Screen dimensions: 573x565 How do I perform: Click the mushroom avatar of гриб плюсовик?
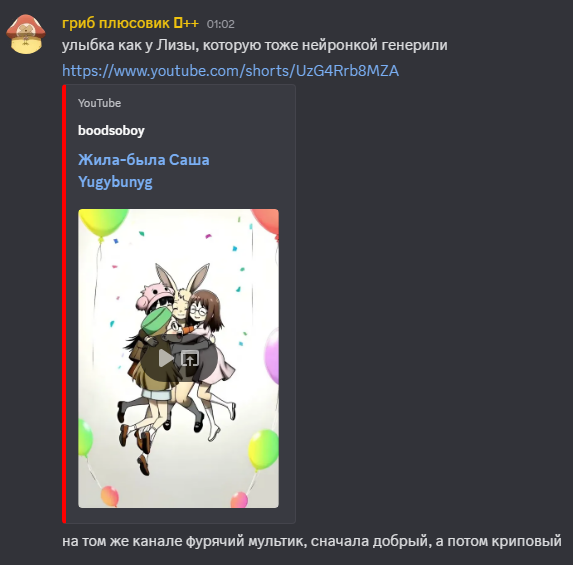26,34
